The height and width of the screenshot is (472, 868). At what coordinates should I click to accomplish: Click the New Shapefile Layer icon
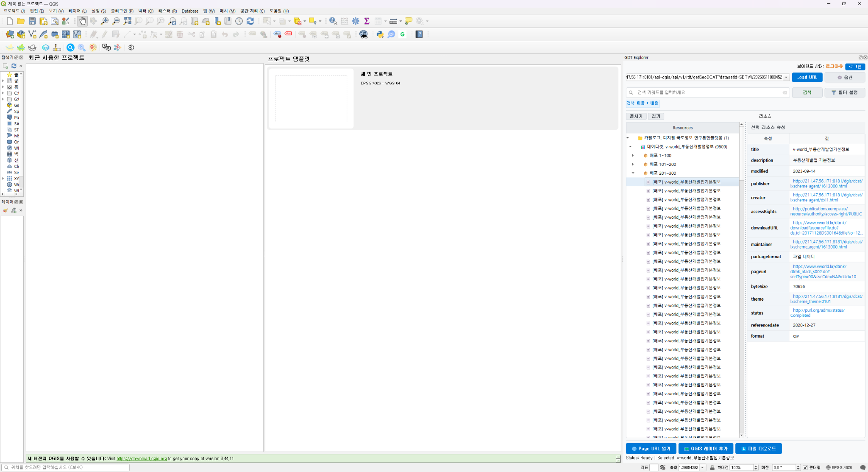pyautogui.click(x=32, y=34)
